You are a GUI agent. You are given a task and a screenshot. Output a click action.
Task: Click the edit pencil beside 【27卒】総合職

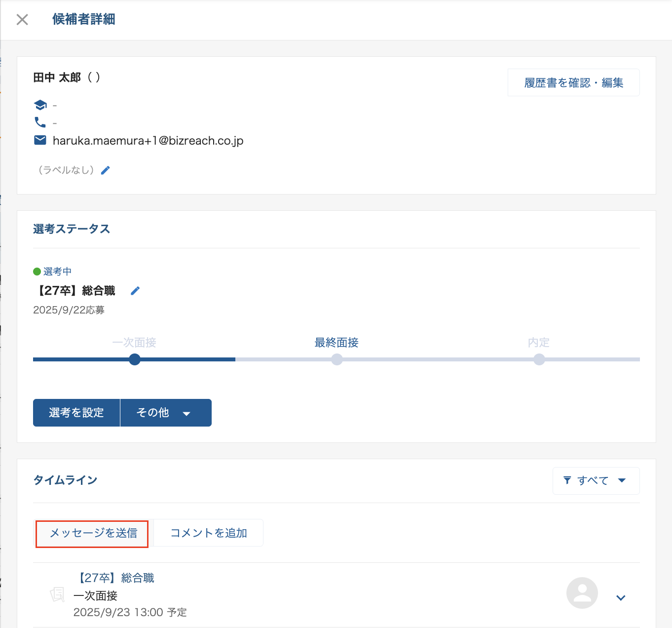[135, 291]
